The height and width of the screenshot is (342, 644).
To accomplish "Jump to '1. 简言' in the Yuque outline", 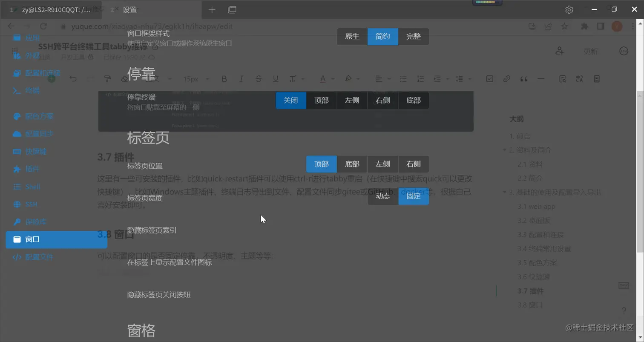I will point(520,136).
